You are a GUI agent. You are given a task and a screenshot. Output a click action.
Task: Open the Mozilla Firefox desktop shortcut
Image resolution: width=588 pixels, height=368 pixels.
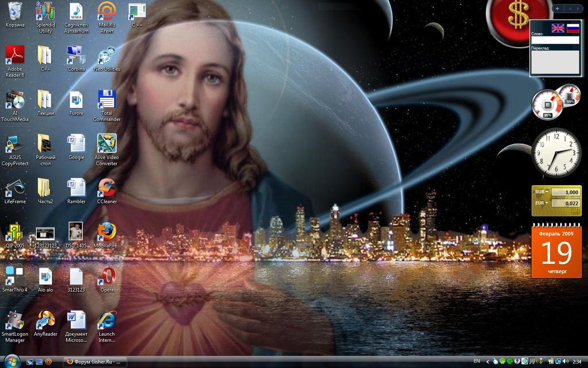[x=107, y=232]
